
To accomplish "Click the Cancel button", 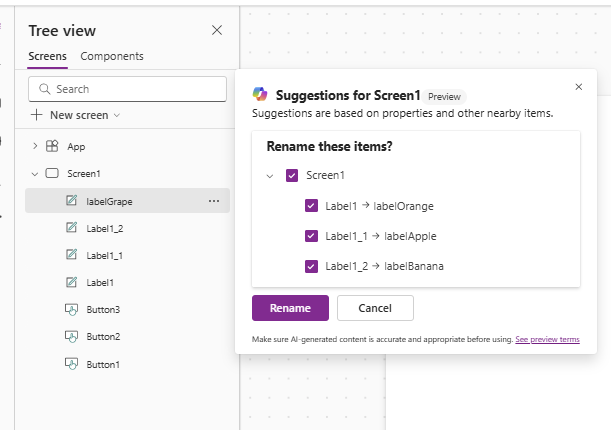I will pos(375,308).
